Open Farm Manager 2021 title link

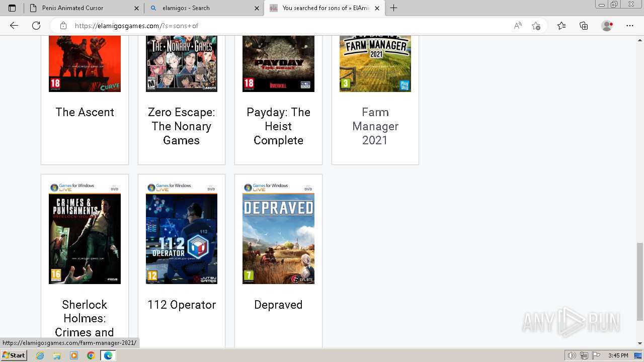tap(375, 126)
